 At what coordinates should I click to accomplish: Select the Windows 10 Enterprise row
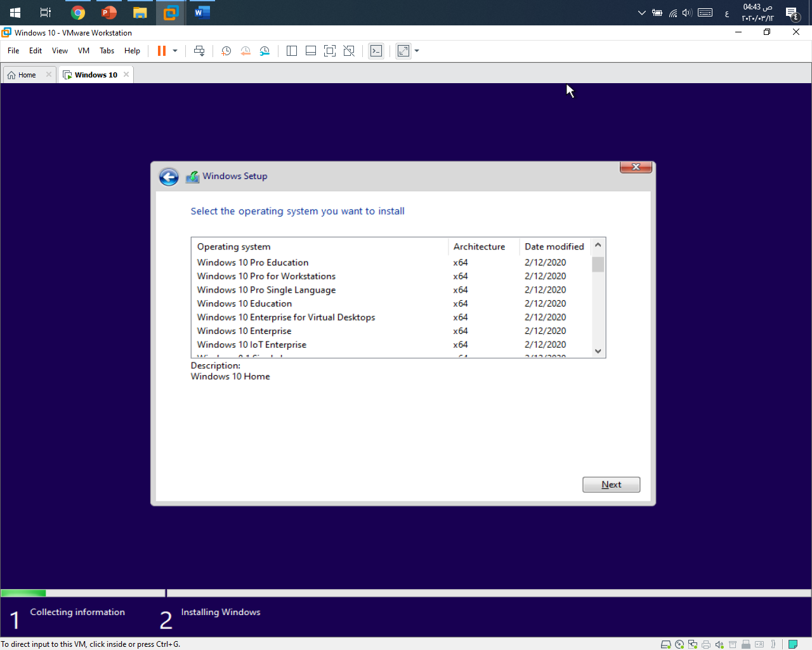[391, 331]
